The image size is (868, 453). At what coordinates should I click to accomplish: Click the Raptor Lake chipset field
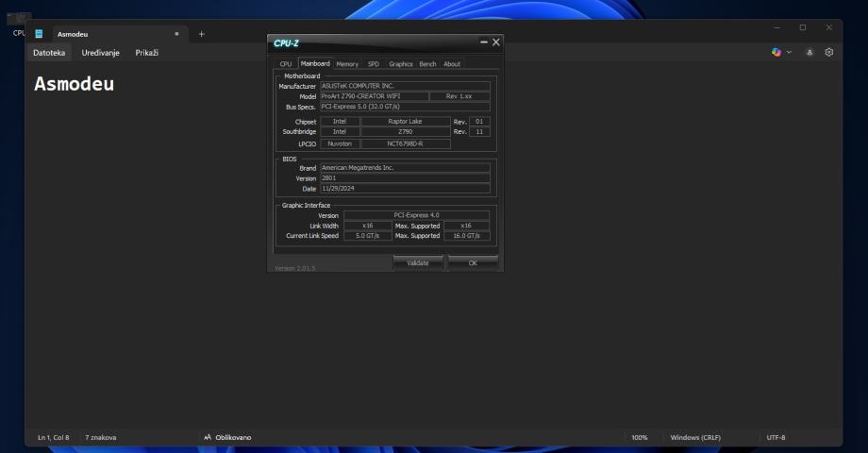(x=405, y=122)
